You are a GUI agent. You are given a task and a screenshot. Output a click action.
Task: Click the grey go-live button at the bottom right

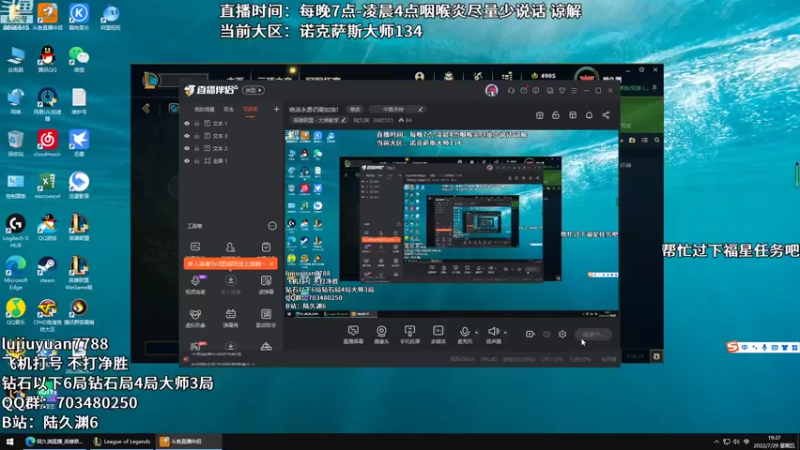[x=593, y=334]
